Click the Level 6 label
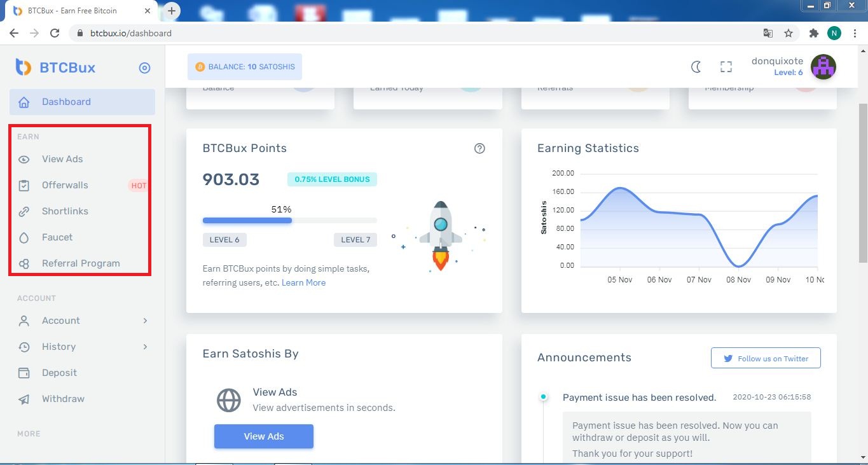 (224, 240)
